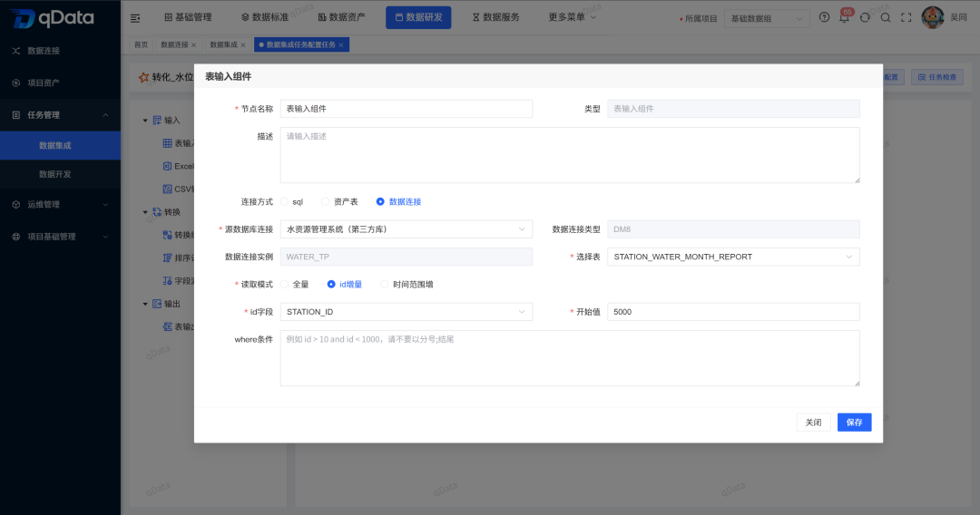Select the 数据连接 connection method radio
This screenshot has width=980, height=515.
tap(380, 201)
